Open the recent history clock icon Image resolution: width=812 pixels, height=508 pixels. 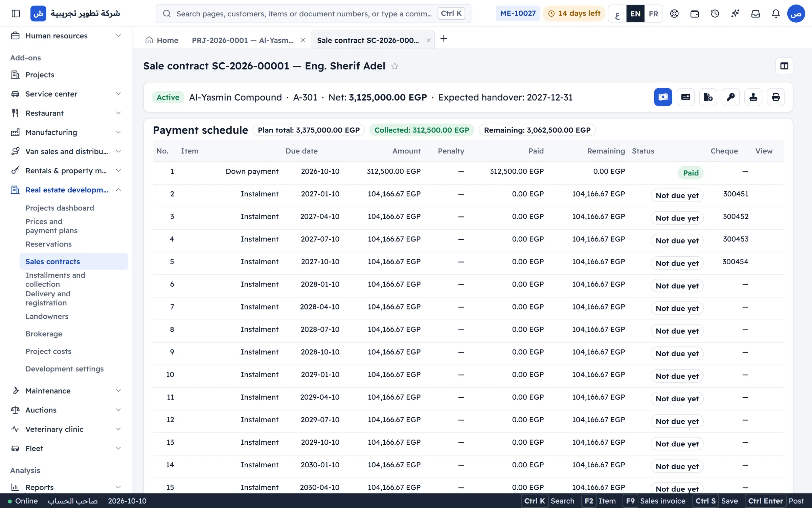point(715,14)
